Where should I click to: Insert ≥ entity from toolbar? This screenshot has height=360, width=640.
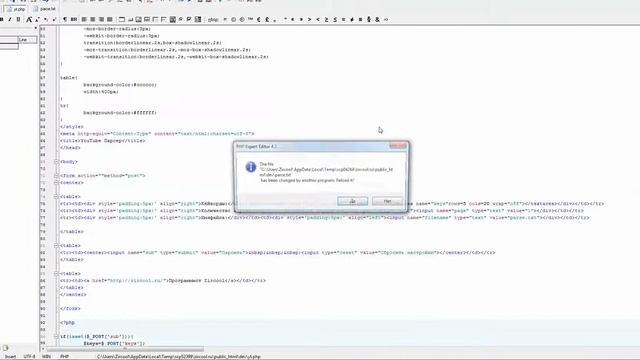(327, 19)
